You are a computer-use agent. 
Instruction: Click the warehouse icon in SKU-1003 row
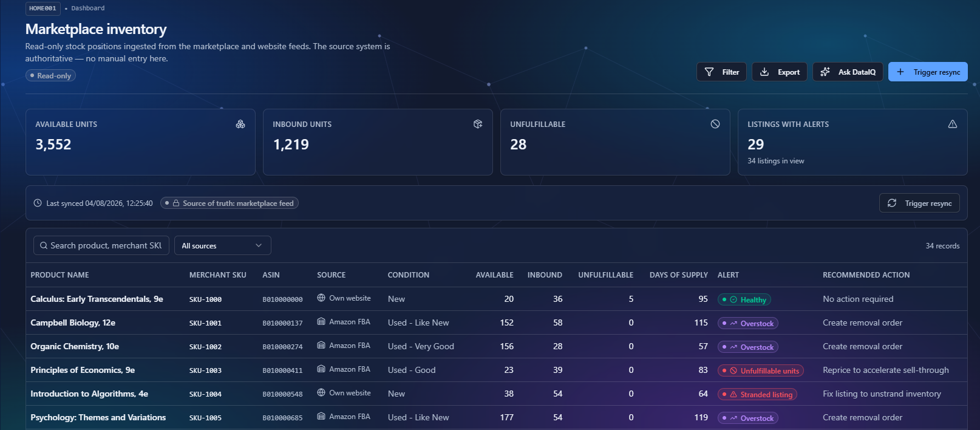point(321,369)
